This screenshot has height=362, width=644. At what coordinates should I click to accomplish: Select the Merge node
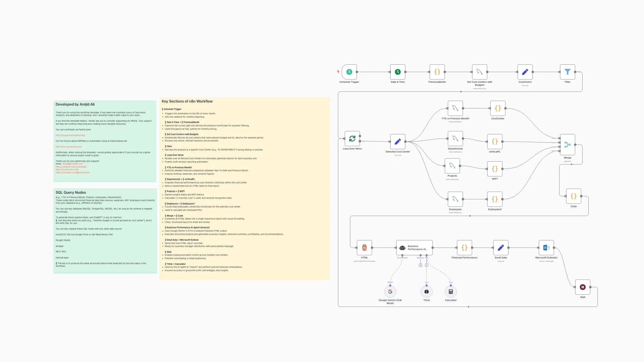pos(568,145)
